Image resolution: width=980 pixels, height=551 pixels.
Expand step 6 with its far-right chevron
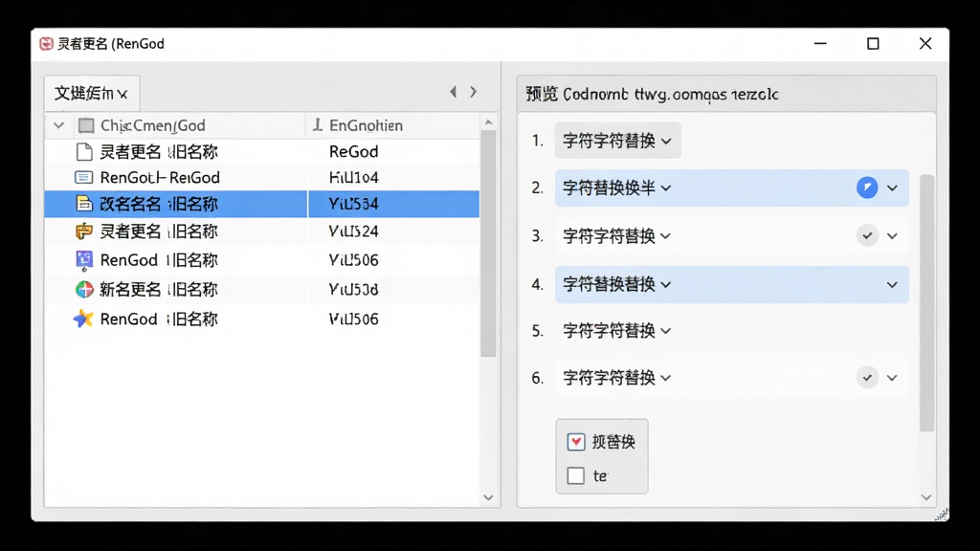coord(892,377)
